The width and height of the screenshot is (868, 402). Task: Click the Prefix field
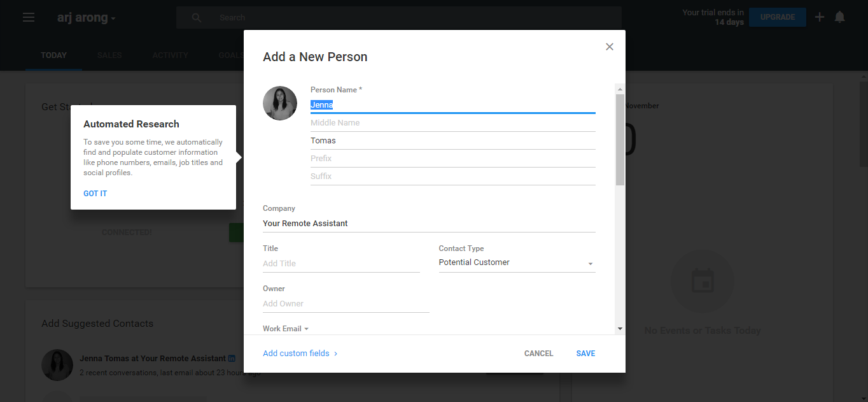[453, 159]
